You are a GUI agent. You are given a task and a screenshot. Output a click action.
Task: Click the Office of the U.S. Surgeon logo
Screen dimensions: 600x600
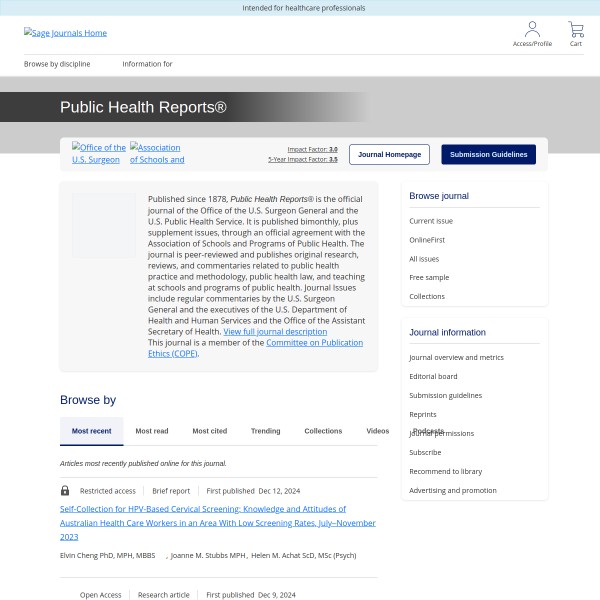coord(98,154)
